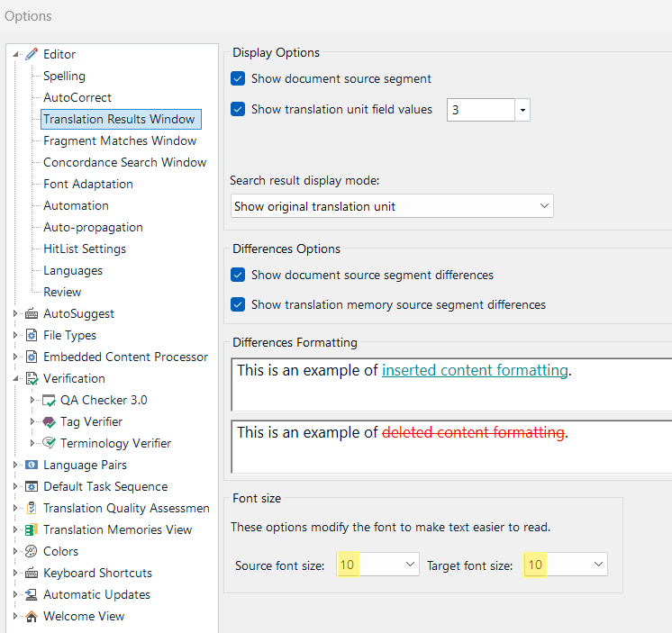Screen dimensions: 672x633
Task: Click the deleted content formatting example box
Action: 451,447
